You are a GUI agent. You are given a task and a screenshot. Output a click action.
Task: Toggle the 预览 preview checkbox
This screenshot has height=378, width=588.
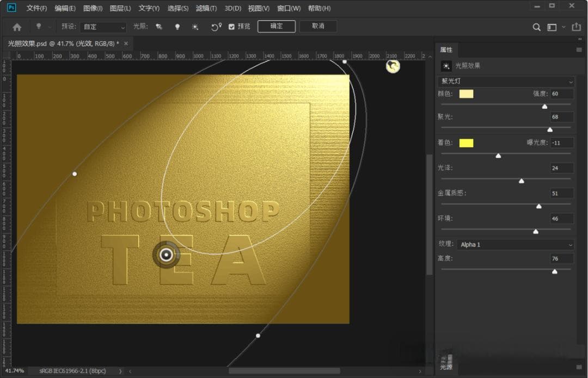[231, 27]
